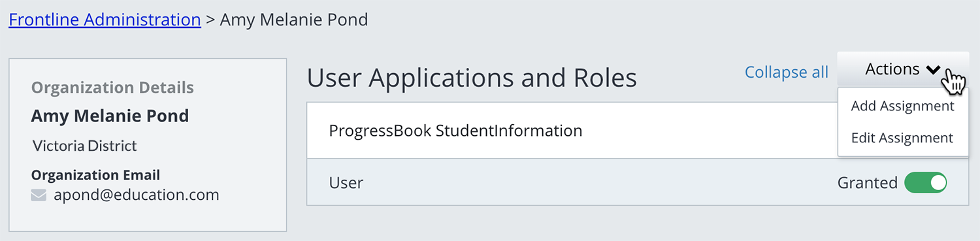This screenshot has width=980, height=241.
Task: Choose Edit Assignment in the dropdown
Action: pos(902,138)
